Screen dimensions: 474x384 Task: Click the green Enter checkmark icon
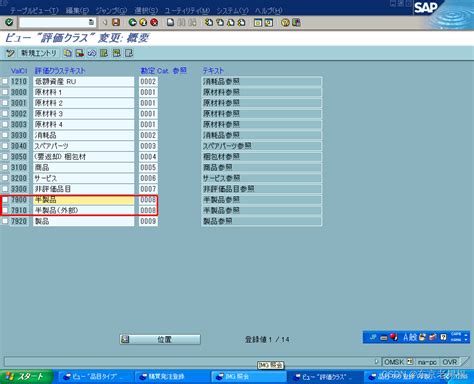(x=9, y=22)
